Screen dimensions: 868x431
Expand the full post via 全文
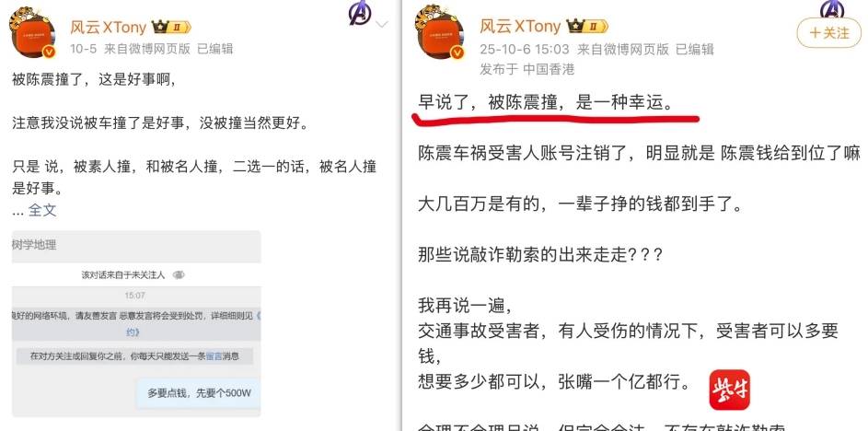pos(42,210)
